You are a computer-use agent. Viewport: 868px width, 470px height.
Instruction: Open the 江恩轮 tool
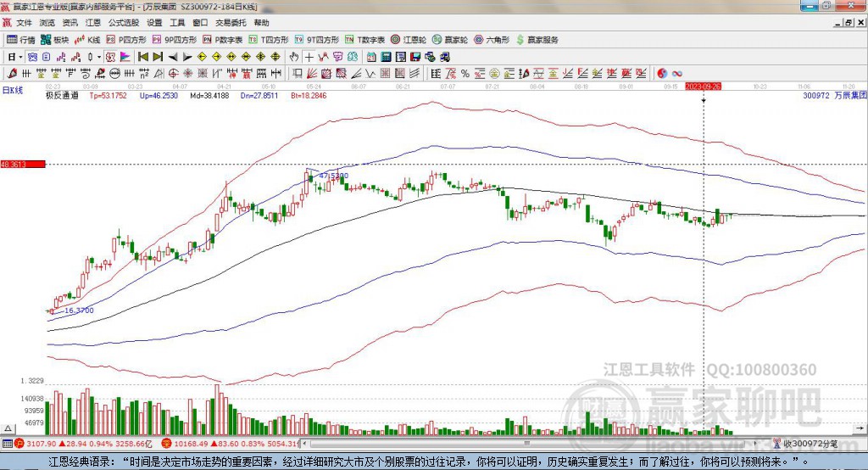click(x=409, y=40)
